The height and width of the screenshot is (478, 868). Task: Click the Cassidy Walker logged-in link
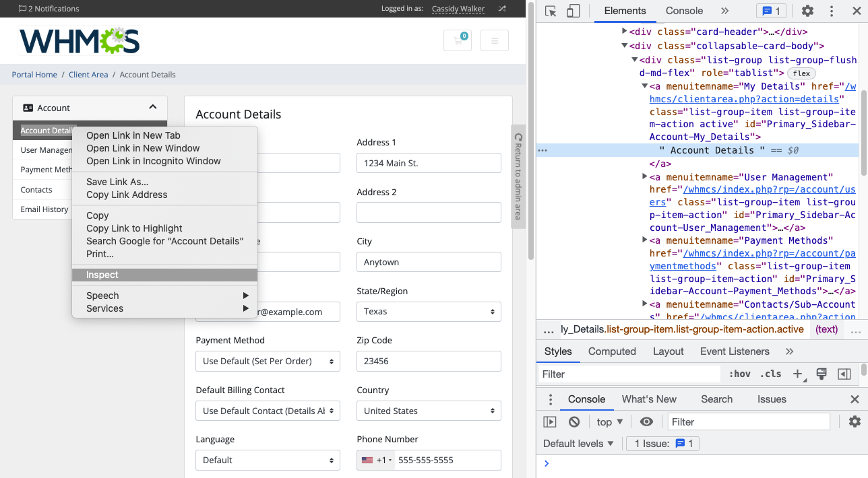459,9
